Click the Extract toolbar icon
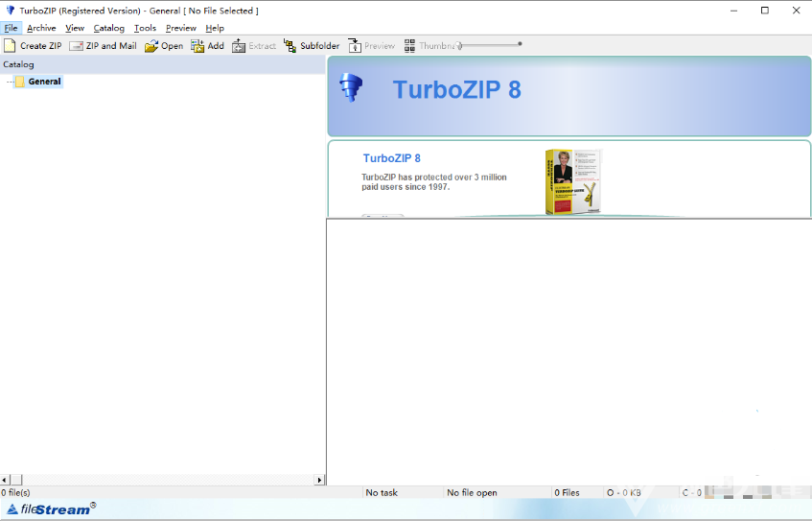Viewport: 812px width, 521px height. click(x=239, y=46)
